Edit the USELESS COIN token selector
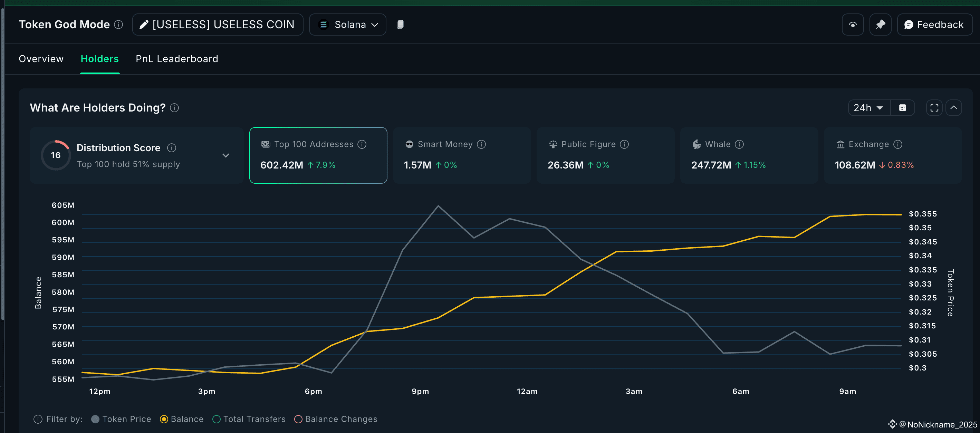 218,25
